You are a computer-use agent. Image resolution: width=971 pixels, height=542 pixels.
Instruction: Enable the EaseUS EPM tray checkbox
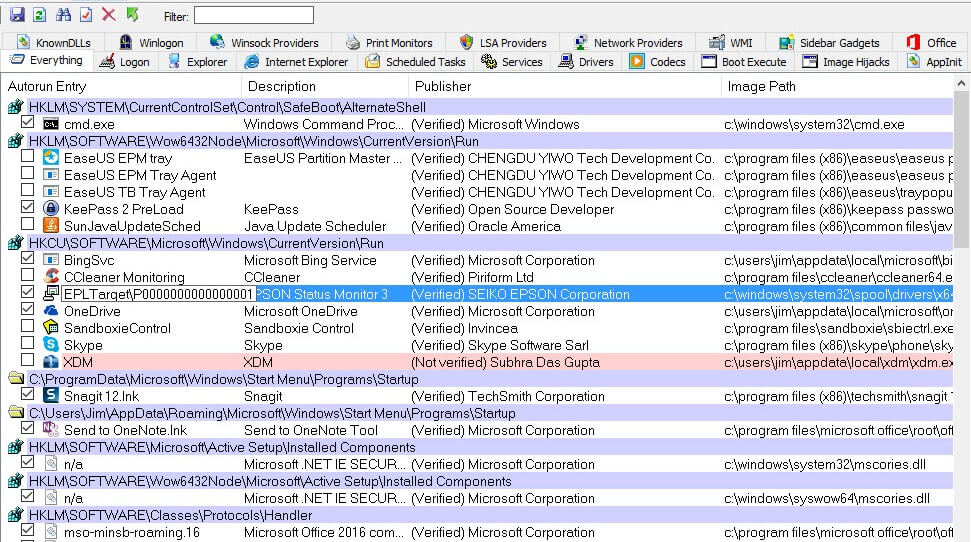(x=27, y=156)
